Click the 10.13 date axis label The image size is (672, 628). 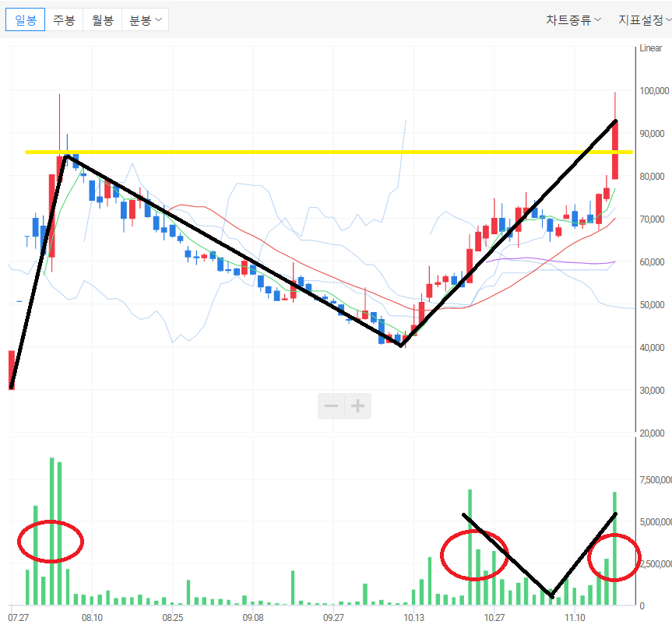click(413, 617)
